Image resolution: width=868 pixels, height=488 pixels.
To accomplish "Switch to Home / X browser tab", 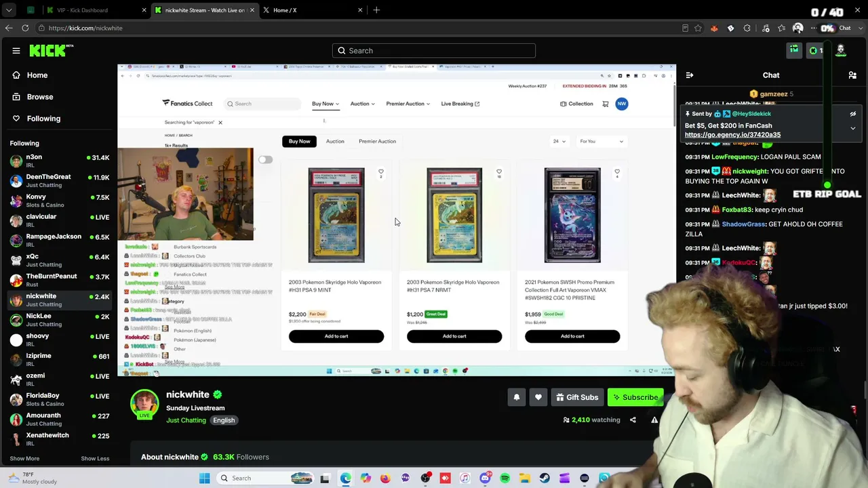I will [x=313, y=10].
